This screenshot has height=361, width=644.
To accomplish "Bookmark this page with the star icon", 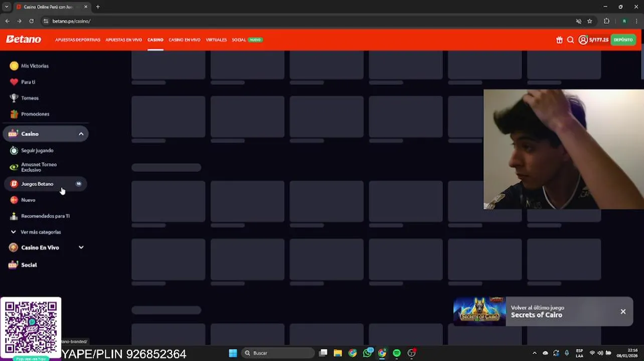I will pos(590,21).
